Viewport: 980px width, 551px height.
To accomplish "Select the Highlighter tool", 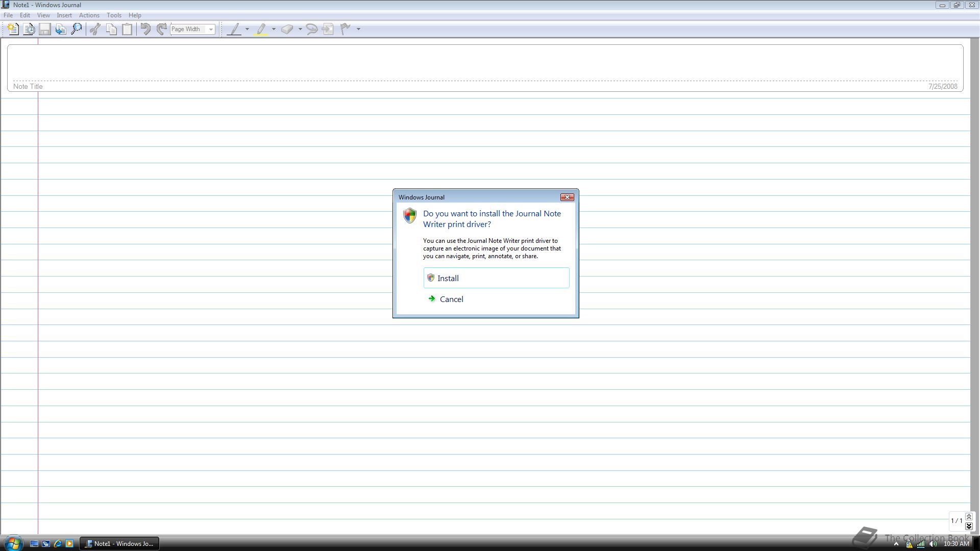I will coord(261,29).
